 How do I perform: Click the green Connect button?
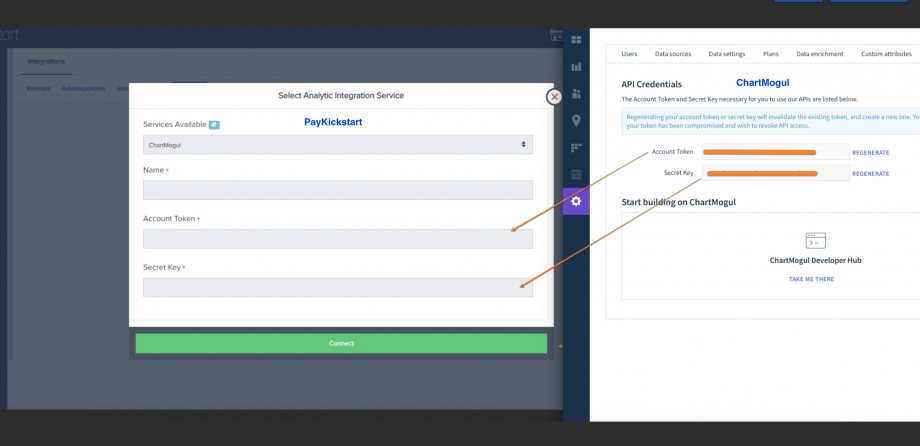(x=341, y=343)
